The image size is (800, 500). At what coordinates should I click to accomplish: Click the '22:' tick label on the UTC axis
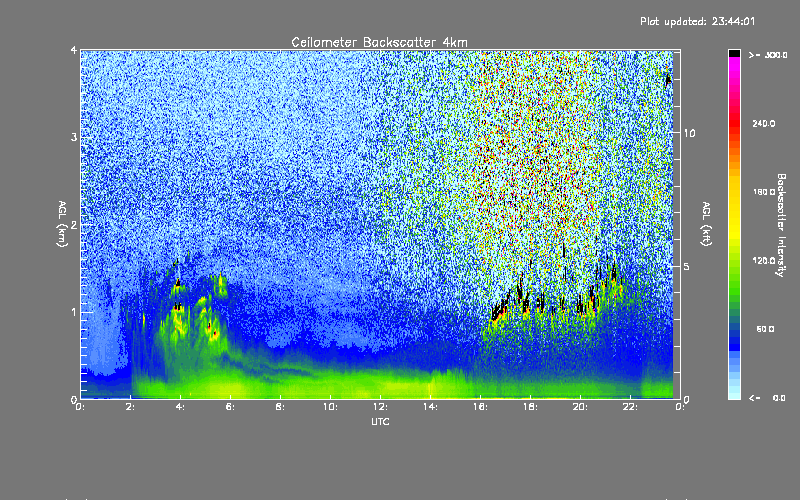[x=630, y=407]
